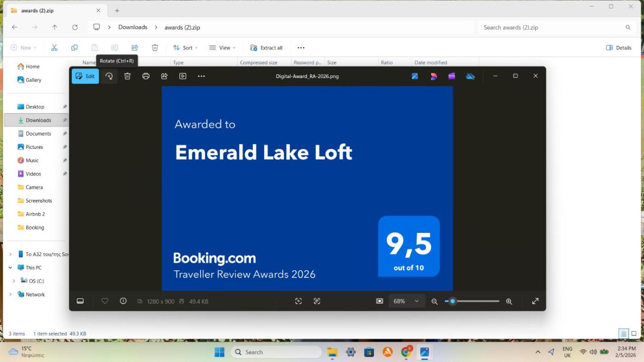This screenshot has width=644, height=362.
Task: Open the Sort dropdown in Explorer
Action: click(185, 48)
